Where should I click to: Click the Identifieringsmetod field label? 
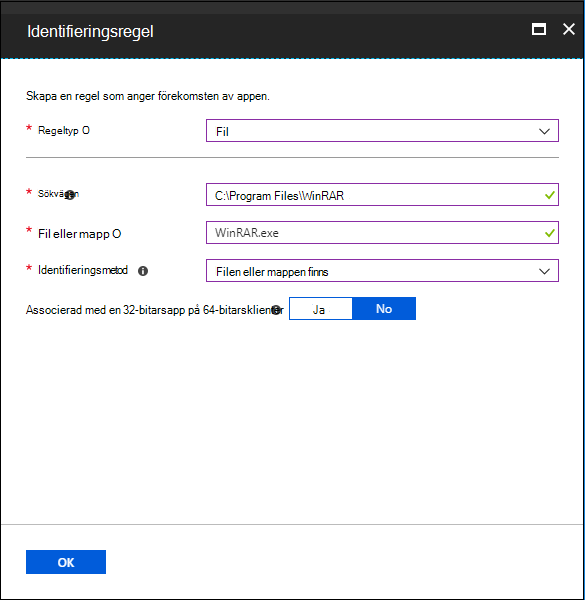(83, 270)
